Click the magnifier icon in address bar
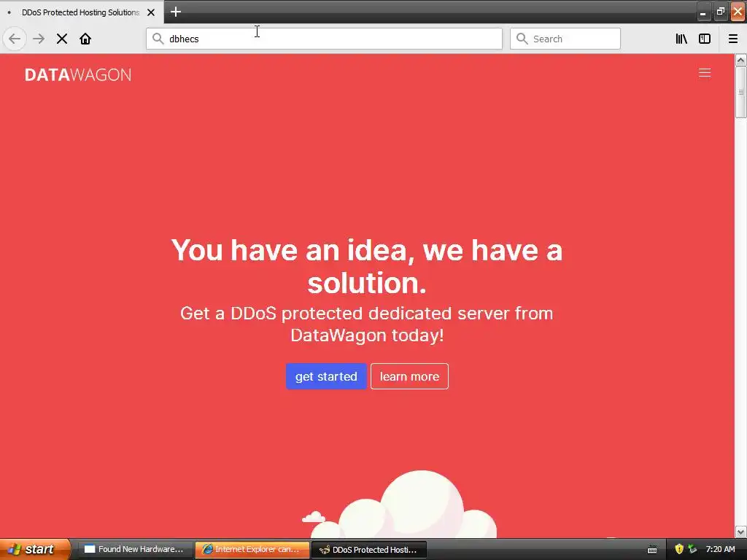The image size is (747, 560). pos(158,39)
